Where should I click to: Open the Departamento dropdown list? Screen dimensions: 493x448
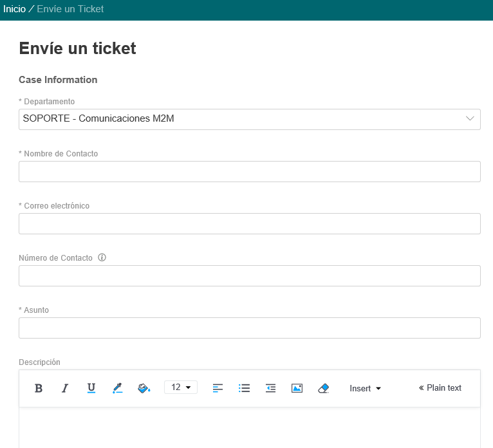click(250, 120)
